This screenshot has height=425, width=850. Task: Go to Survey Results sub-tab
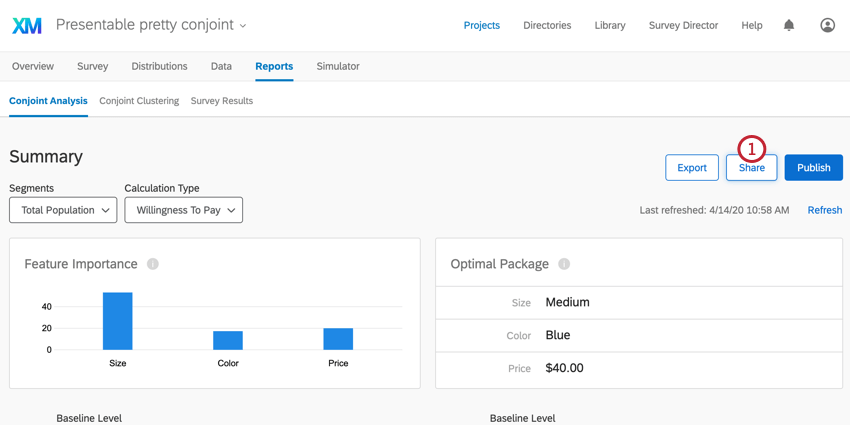[x=222, y=101]
